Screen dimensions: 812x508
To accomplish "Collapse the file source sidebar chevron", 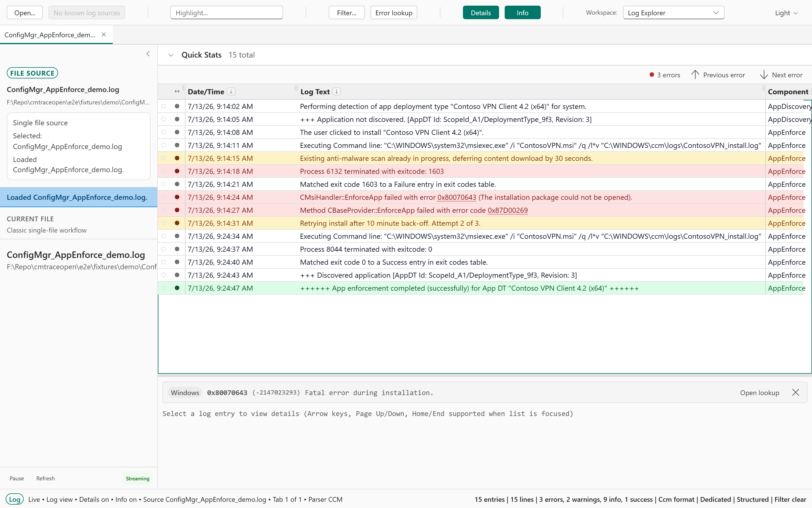I will (148, 54).
